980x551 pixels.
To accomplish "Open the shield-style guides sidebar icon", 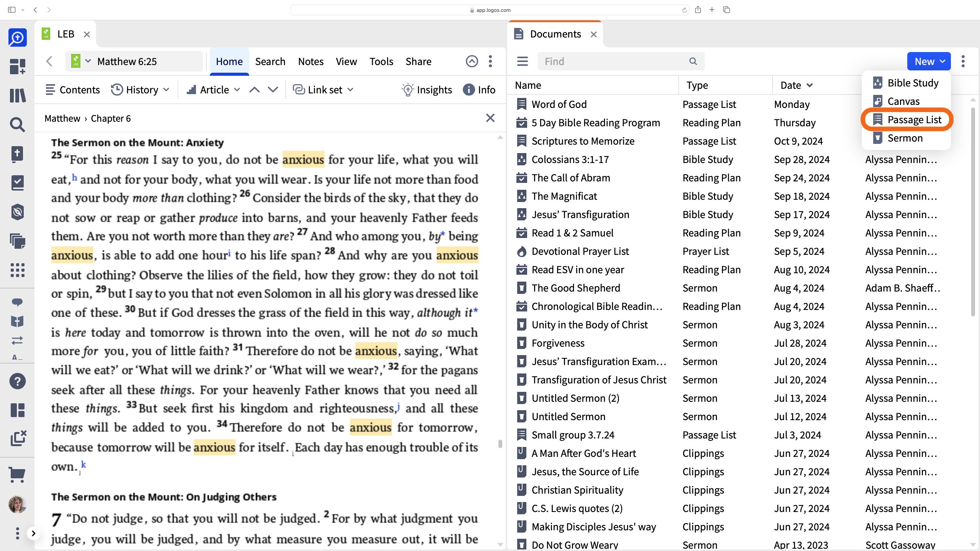I will [18, 212].
